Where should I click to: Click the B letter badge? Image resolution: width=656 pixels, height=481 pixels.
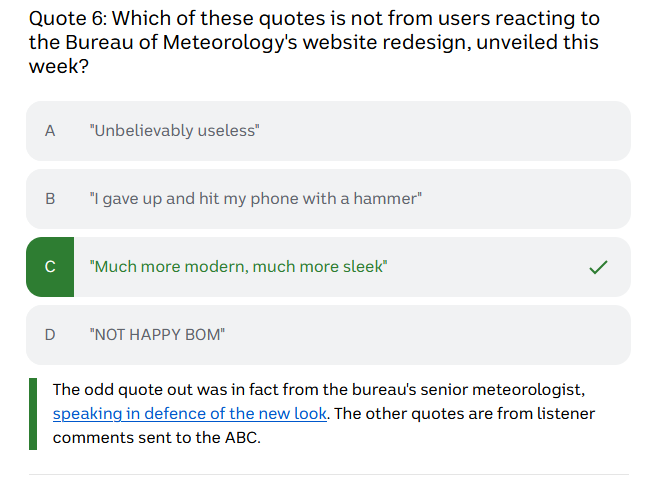coord(50,199)
